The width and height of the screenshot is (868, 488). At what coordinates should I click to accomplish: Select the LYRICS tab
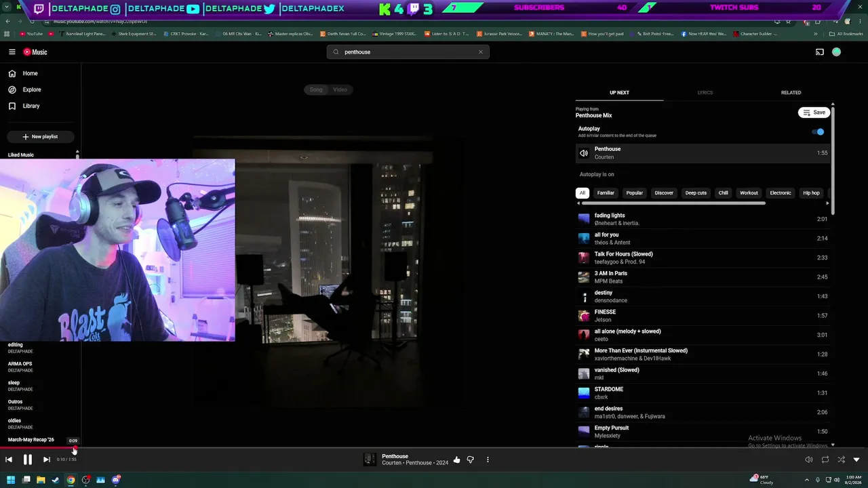click(x=705, y=93)
